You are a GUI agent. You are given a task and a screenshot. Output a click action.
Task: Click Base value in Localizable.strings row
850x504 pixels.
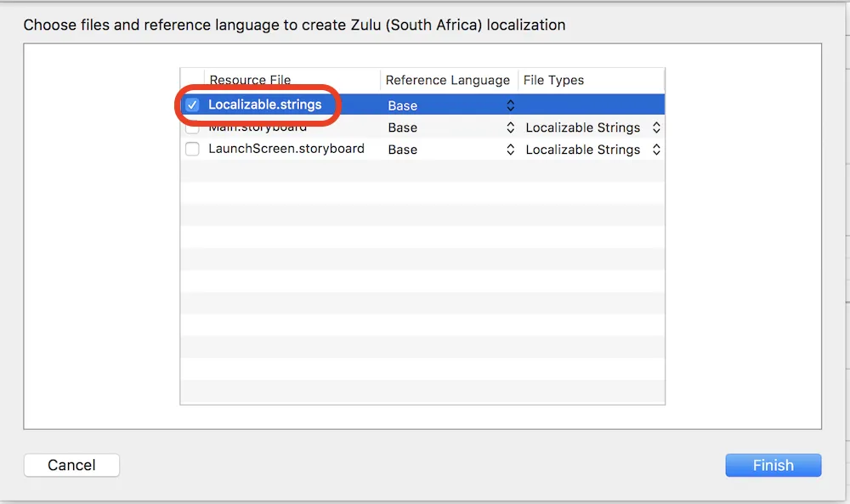403,106
